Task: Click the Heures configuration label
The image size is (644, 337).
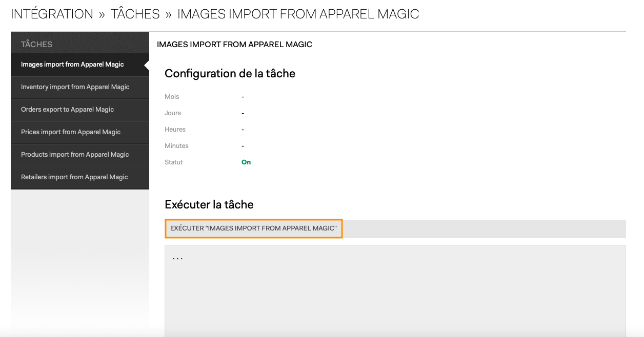Action: (x=175, y=129)
